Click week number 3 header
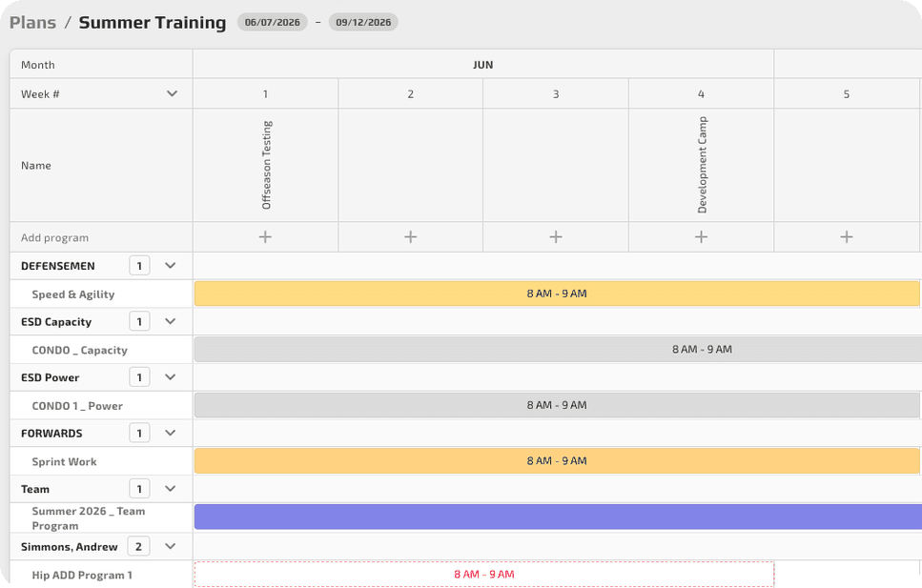This screenshot has width=922, height=588. tap(556, 94)
